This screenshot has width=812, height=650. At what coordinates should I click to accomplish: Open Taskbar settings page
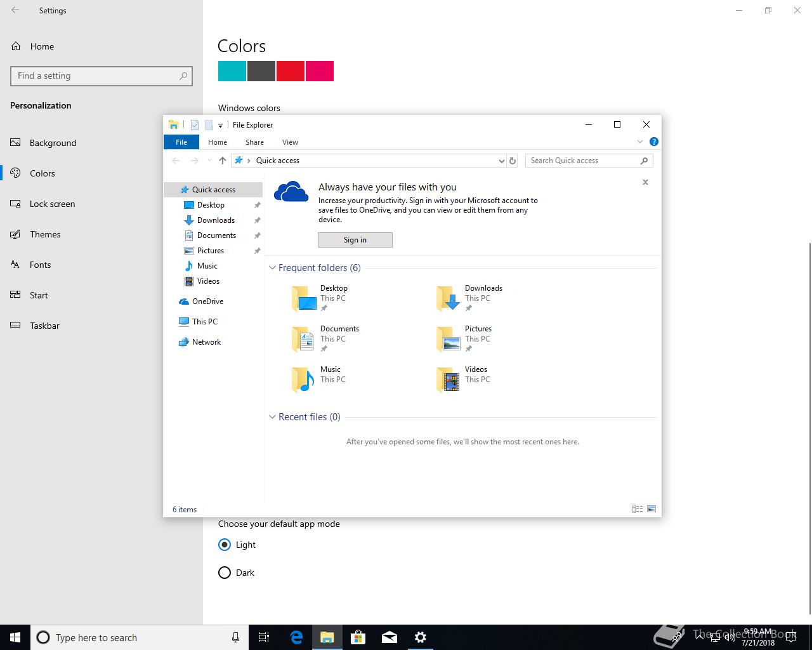[x=101, y=326]
